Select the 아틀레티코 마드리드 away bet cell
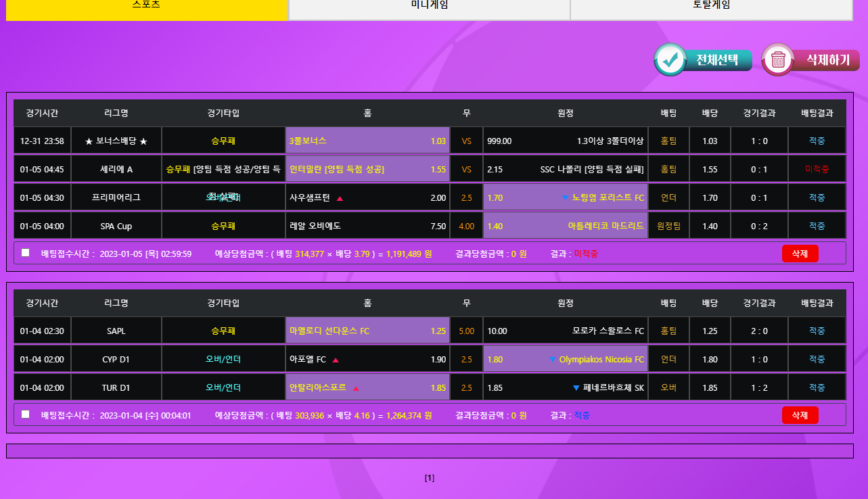The height and width of the screenshot is (499, 868). click(565, 227)
